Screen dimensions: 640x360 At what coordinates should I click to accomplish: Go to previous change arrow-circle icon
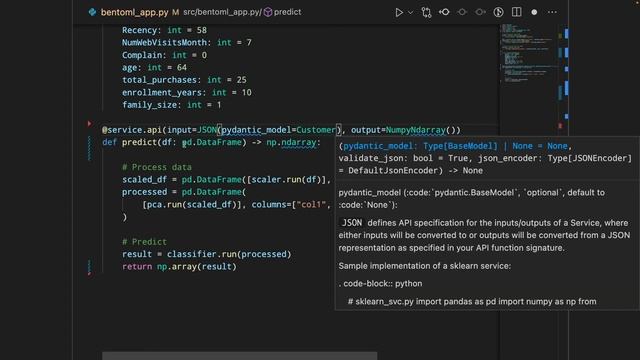click(444, 12)
